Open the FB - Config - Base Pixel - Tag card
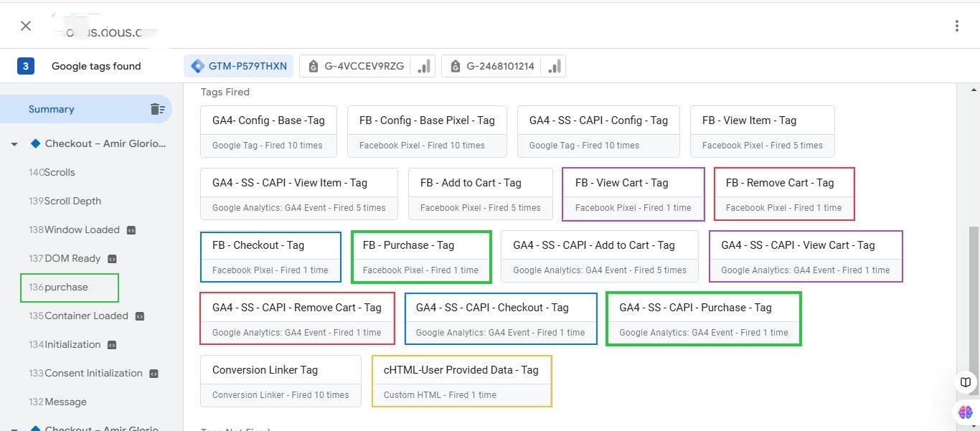 click(x=427, y=132)
